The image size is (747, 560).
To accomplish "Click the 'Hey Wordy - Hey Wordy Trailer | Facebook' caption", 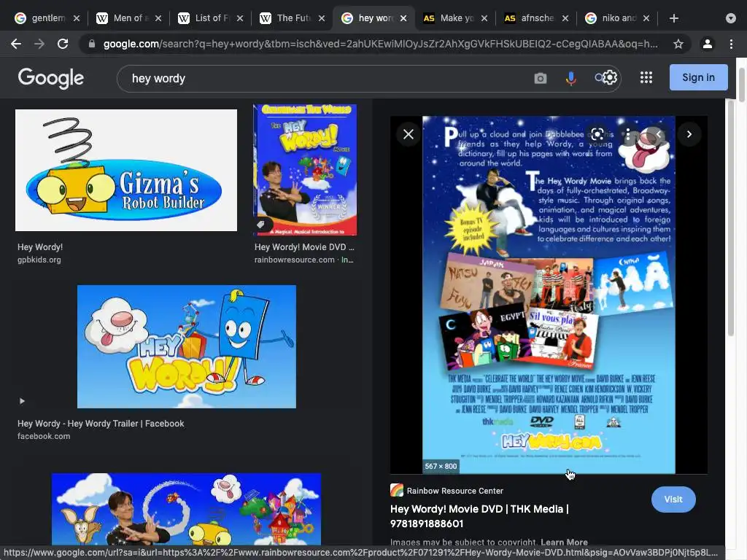I will pyautogui.click(x=101, y=424).
